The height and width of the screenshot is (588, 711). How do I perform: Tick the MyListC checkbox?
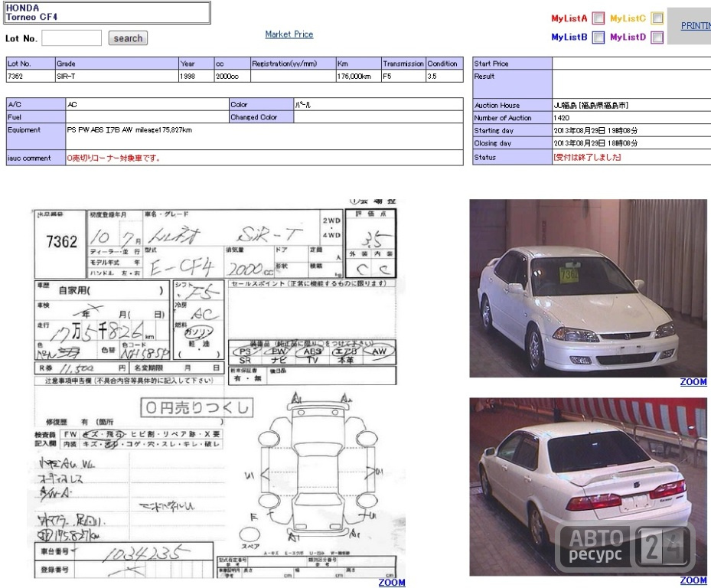coord(657,18)
